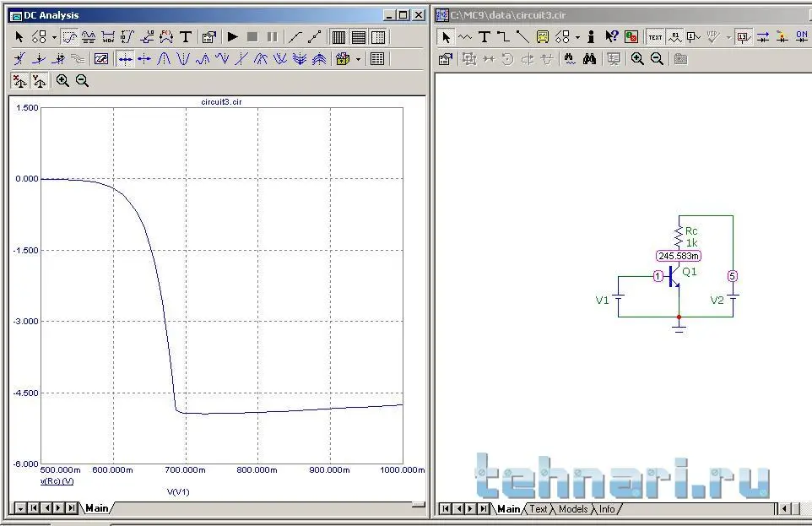Select Text mode T in DC Analysis toolbar

click(186, 37)
